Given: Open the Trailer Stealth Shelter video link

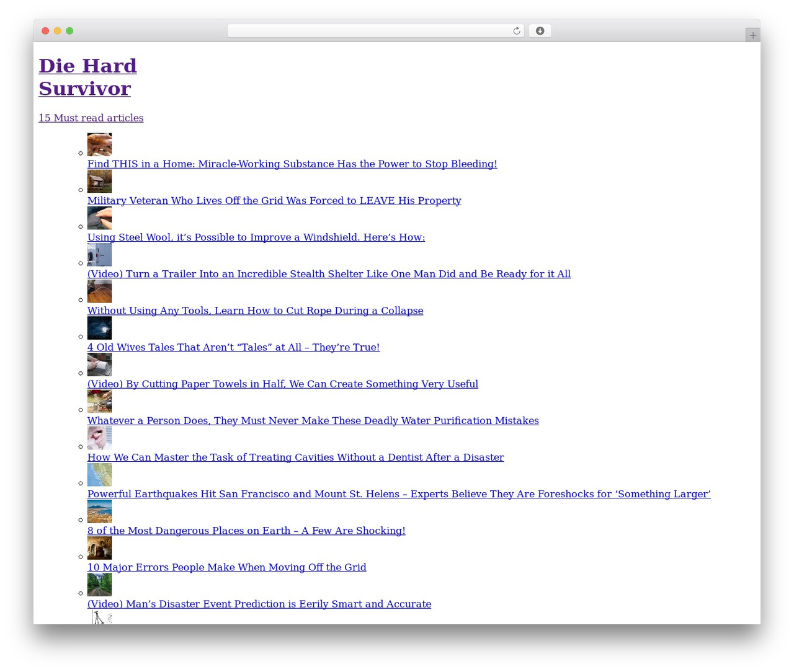Looking at the screenshot, I should (329, 273).
